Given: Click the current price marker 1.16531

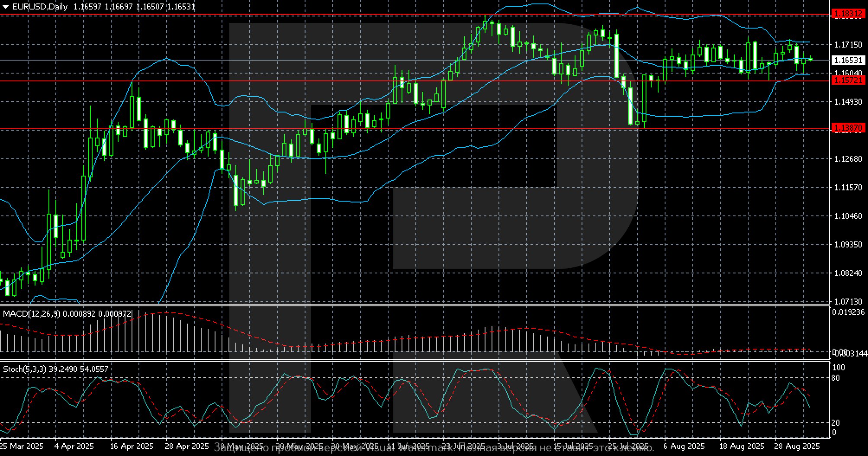Looking at the screenshot, I should point(848,60).
